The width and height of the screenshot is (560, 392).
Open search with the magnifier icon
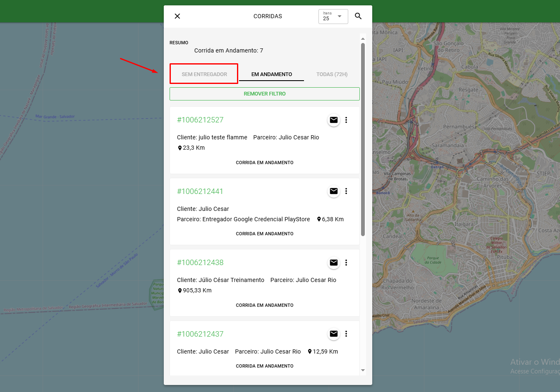[358, 16]
